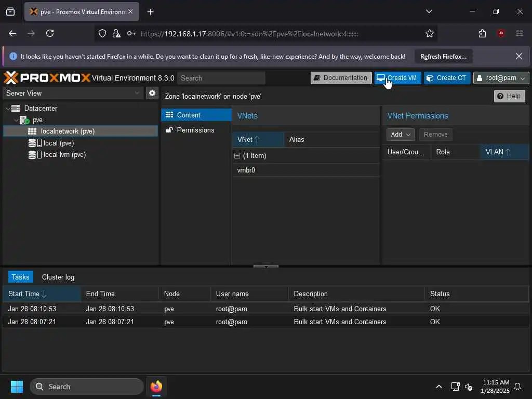Click the localnetwork grid icon

pos(32,131)
